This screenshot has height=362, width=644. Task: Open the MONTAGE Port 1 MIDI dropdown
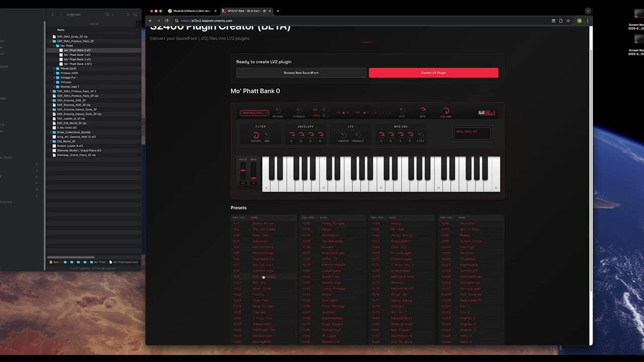tap(254, 113)
